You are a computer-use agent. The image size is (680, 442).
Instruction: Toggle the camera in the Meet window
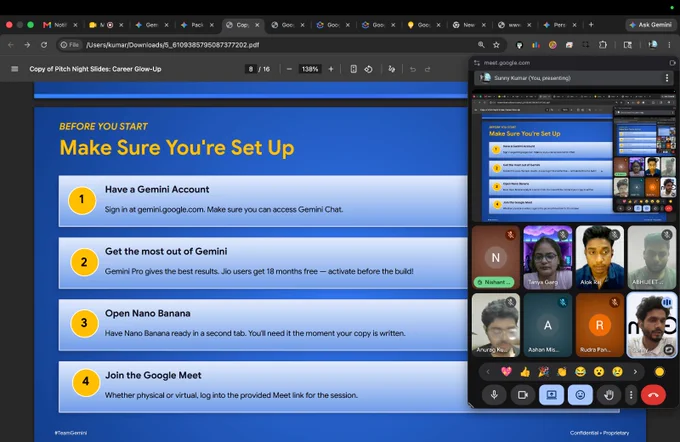point(523,395)
